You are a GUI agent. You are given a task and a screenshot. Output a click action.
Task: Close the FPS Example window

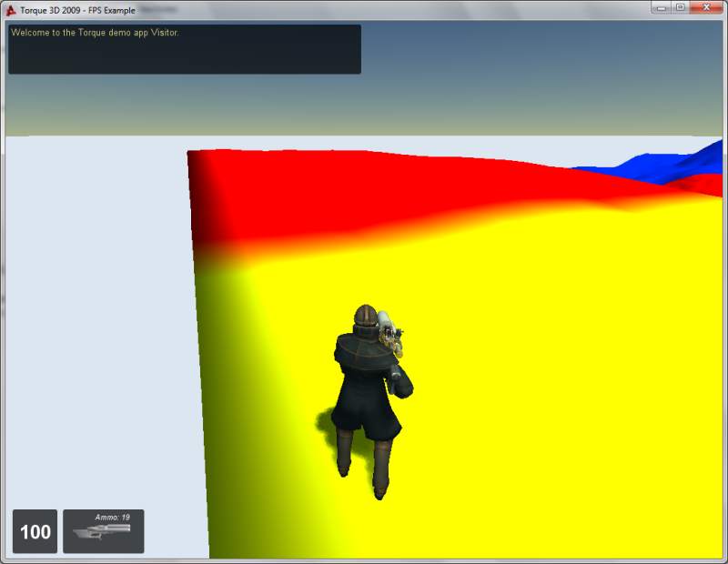click(x=707, y=7)
